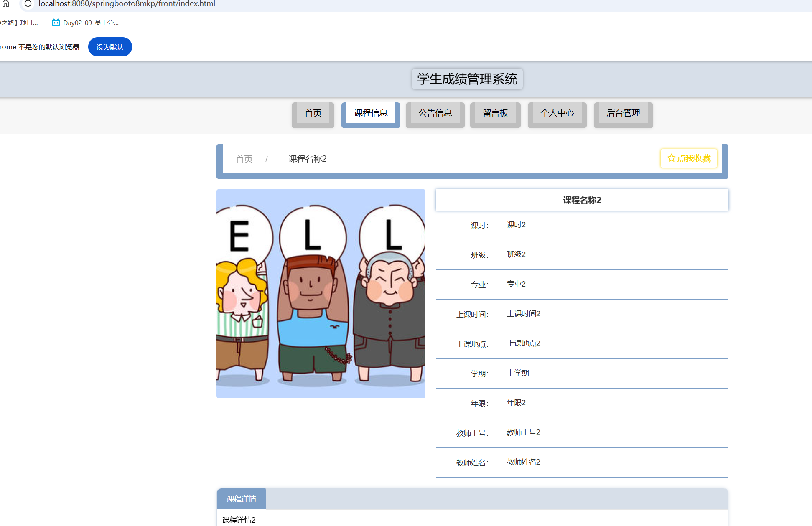Open 个人中心 from navigation
Image resolution: width=812 pixels, height=526 pixels.
pos(557,113)
